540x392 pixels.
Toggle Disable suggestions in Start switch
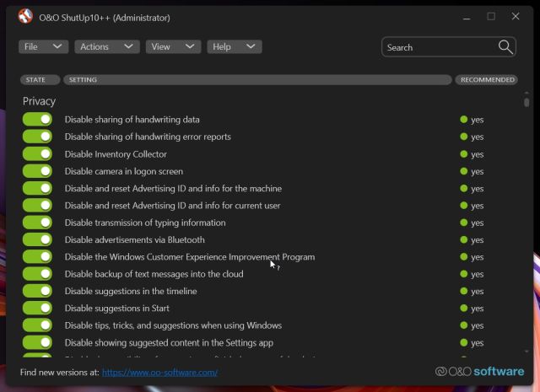click(x=37, y=308)
